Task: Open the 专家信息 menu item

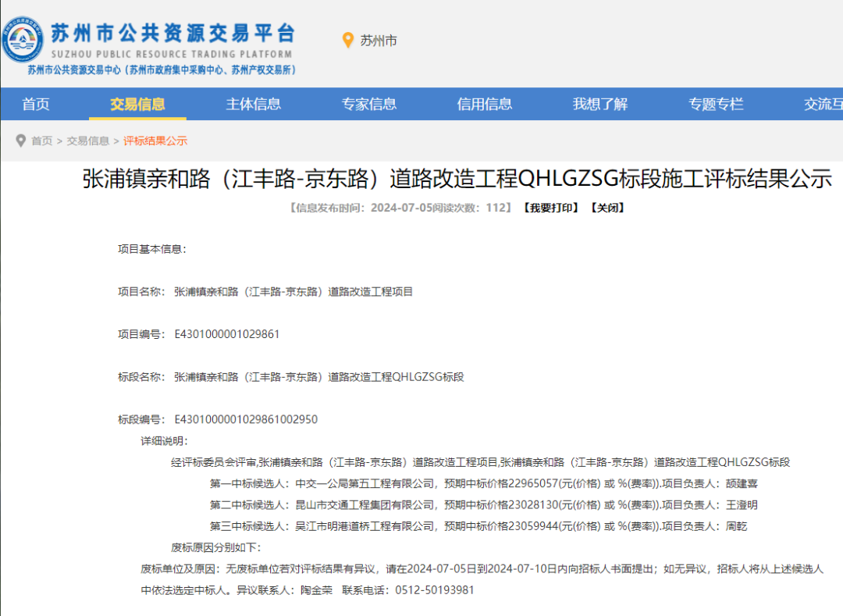Action: [x=369, y=105]
